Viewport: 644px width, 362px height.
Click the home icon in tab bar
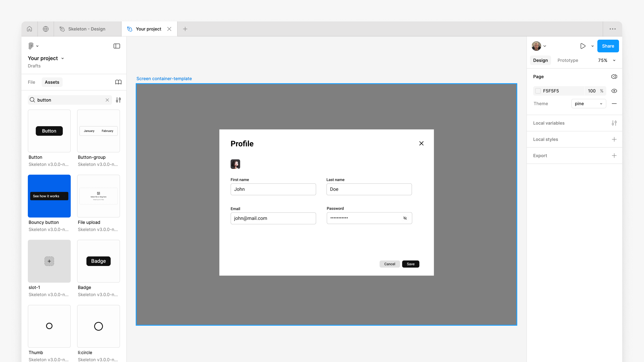coord(30,29)
